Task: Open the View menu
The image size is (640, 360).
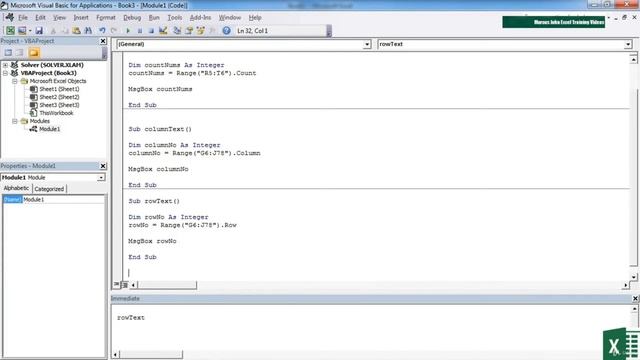Action: (x=60, y=18)
